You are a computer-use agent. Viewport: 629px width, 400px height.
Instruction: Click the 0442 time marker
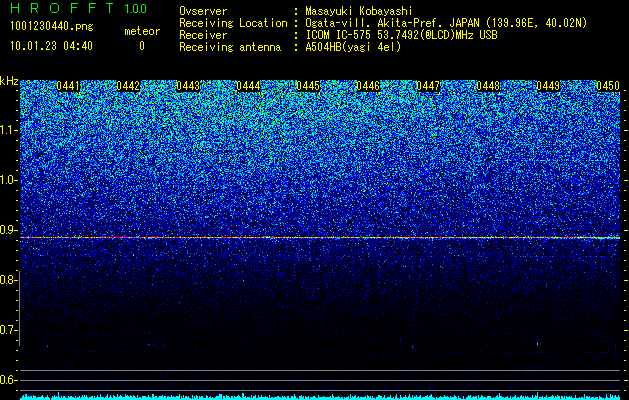click(128, 86)
